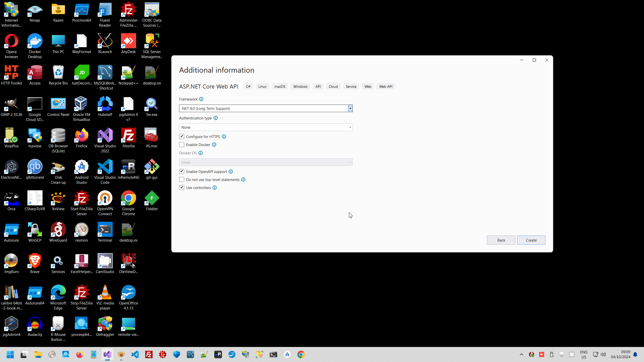The width and height of the screenshot is (644, 362).
Task: Click info icon beside Authentication type
Action: pyautogui.click(x=216, y=118)
